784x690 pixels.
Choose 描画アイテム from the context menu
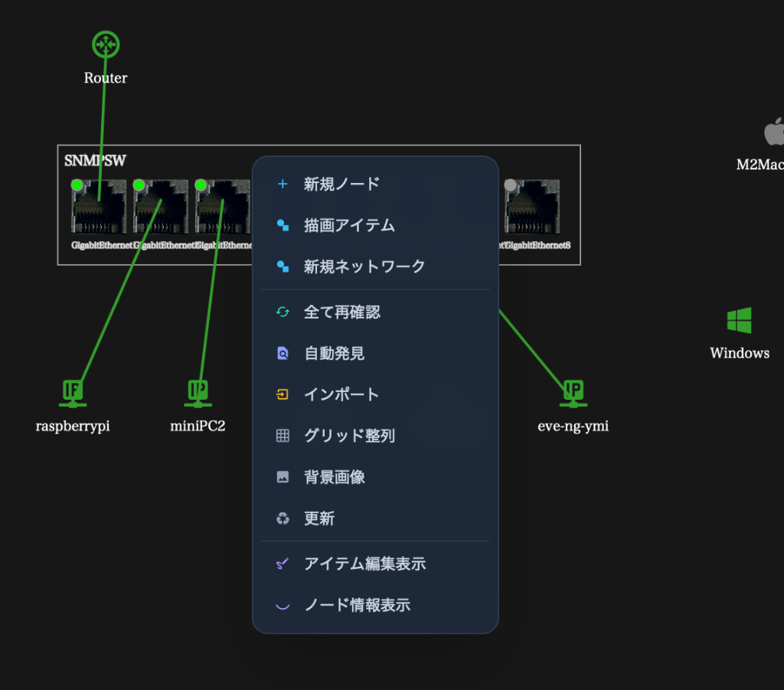[375, 225]
